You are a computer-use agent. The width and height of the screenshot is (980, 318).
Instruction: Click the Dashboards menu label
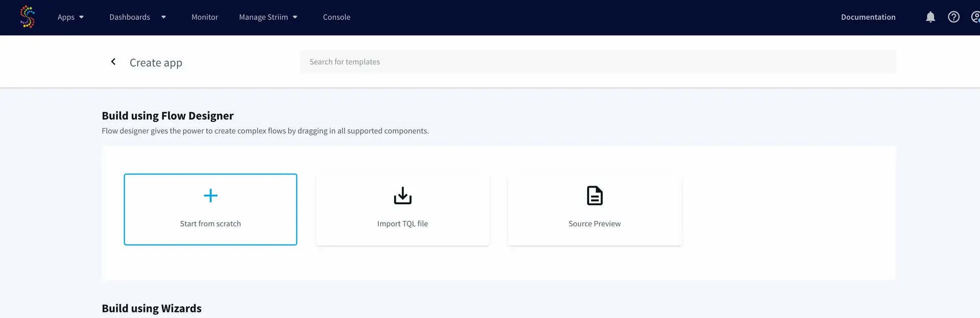pos(130,17)
